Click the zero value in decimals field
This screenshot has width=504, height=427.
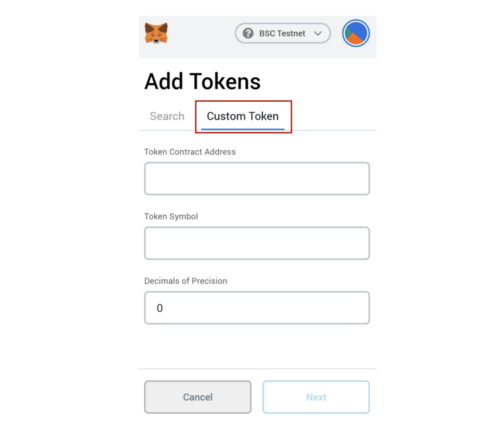tap(160, 308)
